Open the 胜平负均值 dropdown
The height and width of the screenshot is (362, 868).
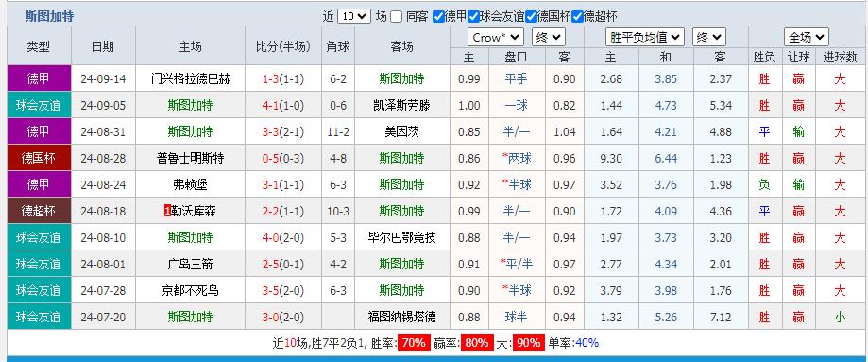[645, 38]
